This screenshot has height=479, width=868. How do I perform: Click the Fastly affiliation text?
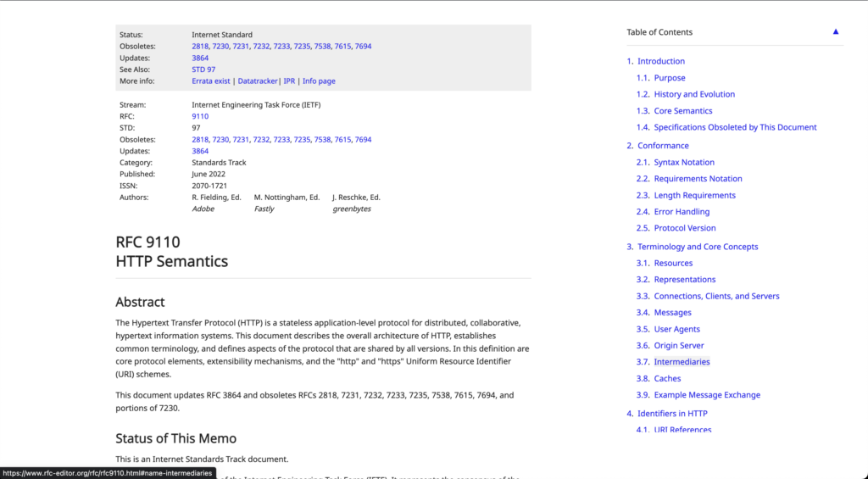(x=264, y=209)
